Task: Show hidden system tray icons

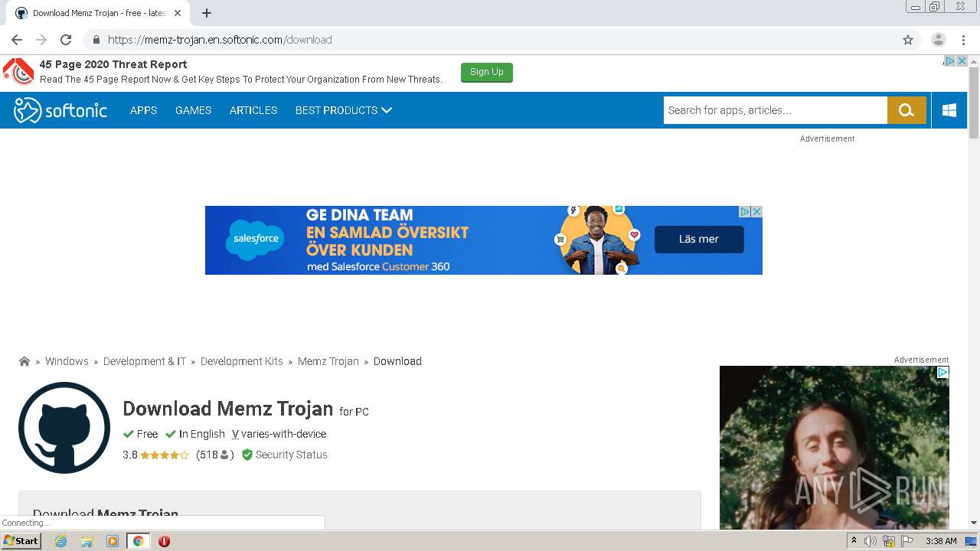Action: coord(854,541)
